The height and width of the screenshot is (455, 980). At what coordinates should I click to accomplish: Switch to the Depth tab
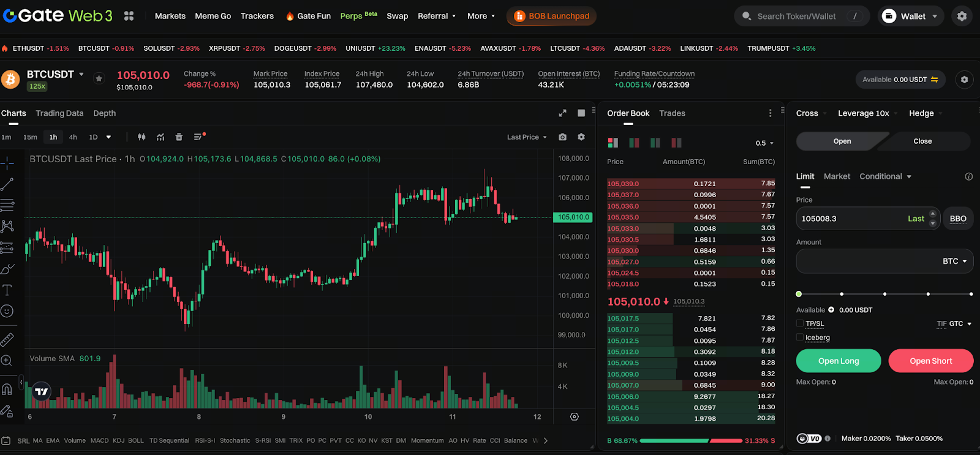[x=104, y=113]
